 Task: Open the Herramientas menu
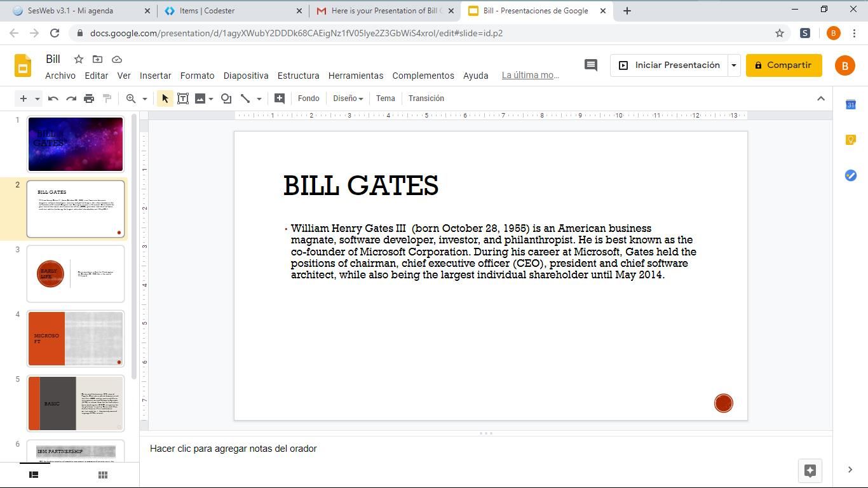(356, 76)
